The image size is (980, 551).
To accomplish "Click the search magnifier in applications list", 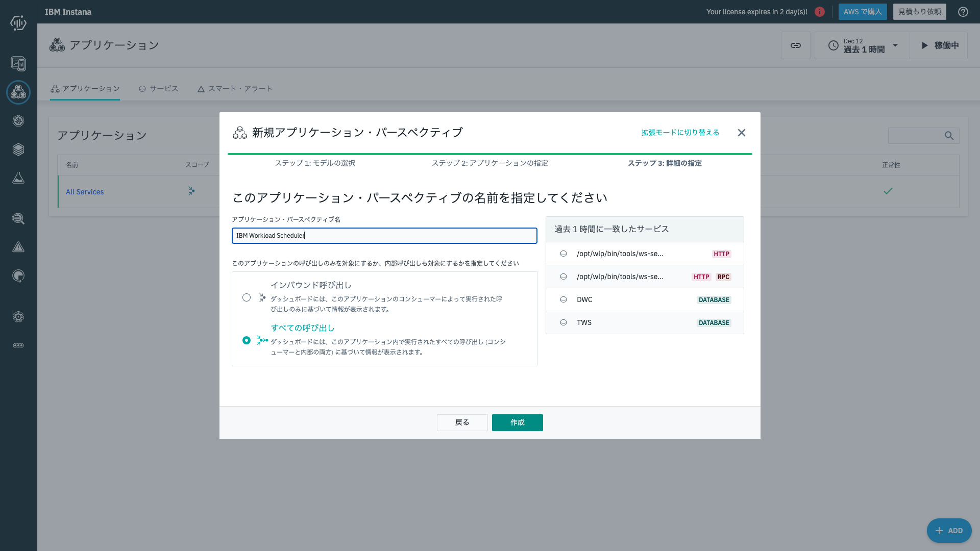I will (949, 136).
